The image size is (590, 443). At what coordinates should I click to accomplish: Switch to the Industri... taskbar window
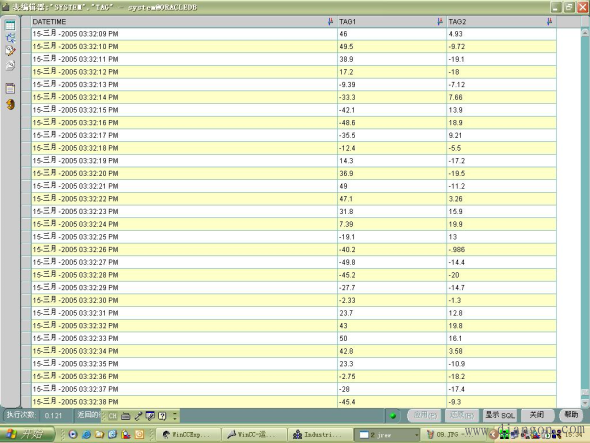tap(320, 435)
